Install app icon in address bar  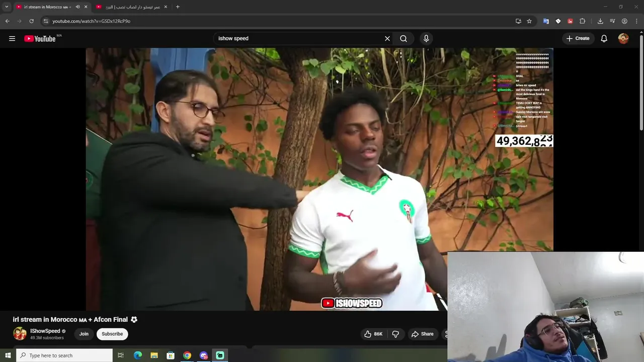coord(518,21)
